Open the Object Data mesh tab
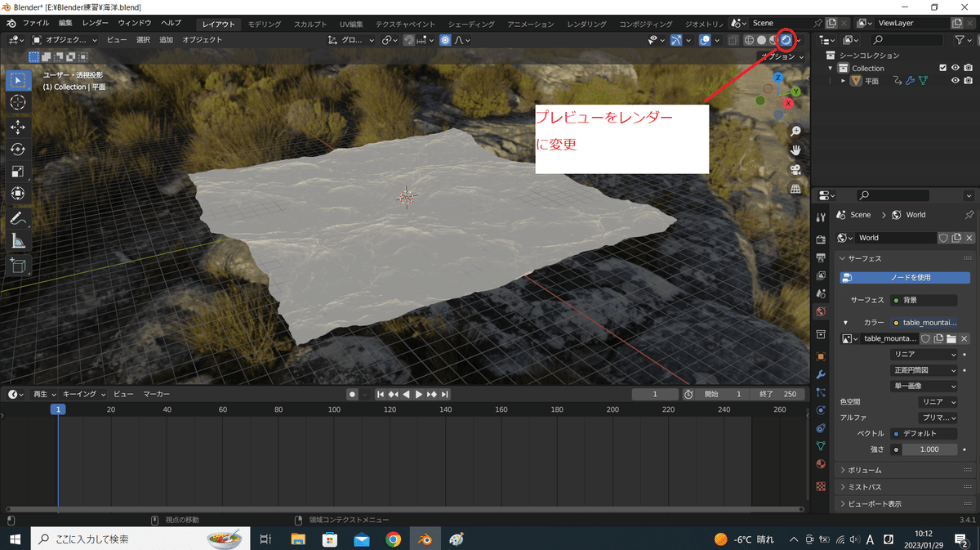 click(x=821, y=446)
